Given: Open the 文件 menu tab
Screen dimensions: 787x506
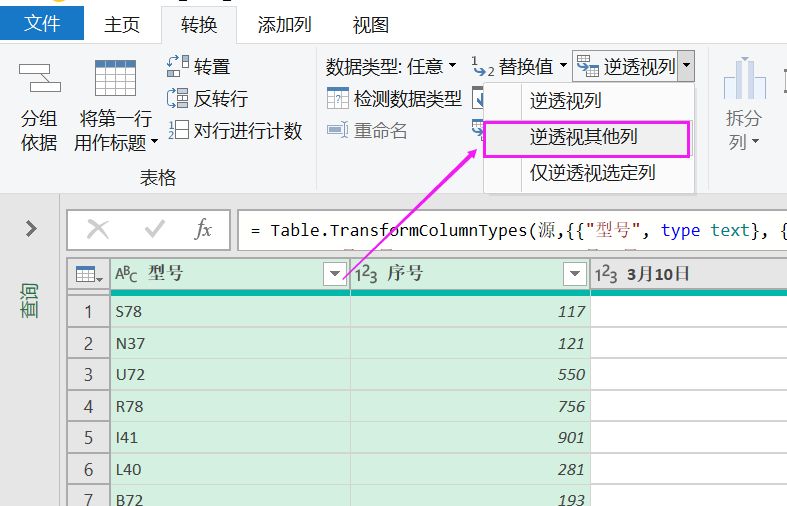Looking at the screenshot, I should pyautogui.click(x=42, y=24).
